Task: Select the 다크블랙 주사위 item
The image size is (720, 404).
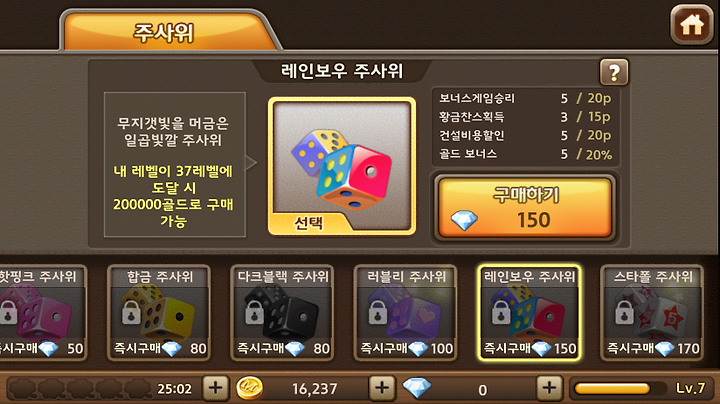Action: pyautogui.click(x=282, y=312)
